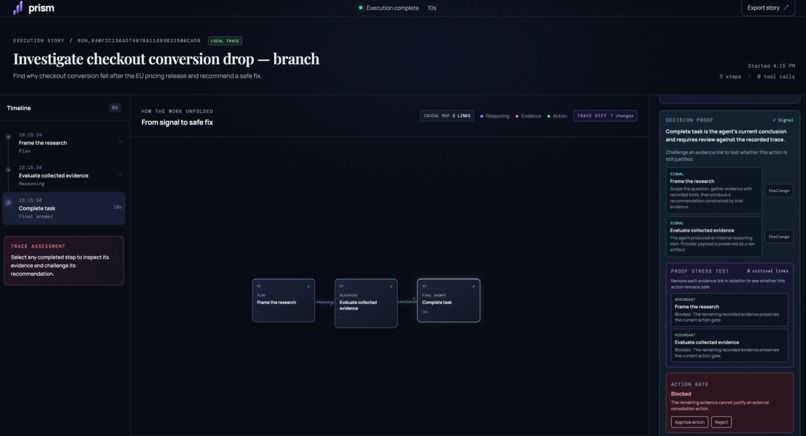806x436 pixels.
Task: Click the 0 tool calls counter text
Action: [776, 77]
